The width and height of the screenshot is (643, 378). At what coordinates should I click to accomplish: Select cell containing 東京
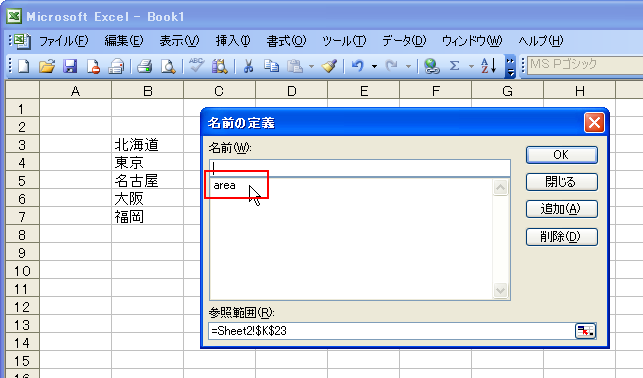(148, 163)
